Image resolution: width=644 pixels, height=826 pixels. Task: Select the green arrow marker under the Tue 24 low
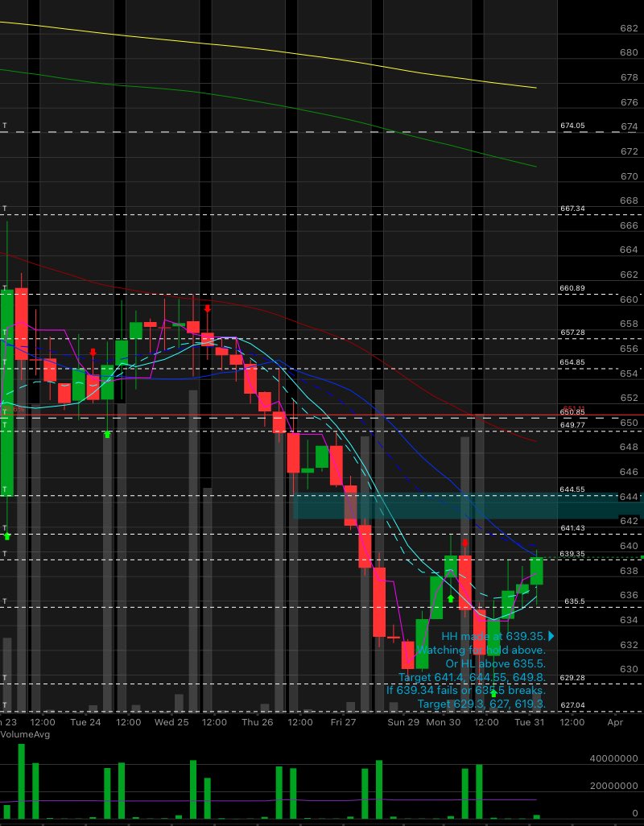(x=107, y=435)
